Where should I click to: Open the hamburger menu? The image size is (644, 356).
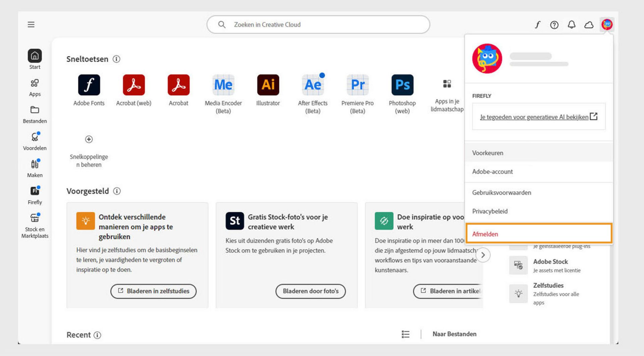click(x=31, y=24)
